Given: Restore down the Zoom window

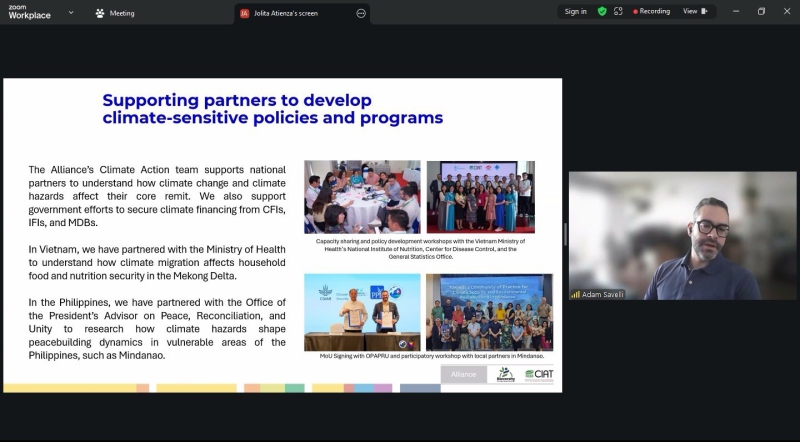Looking at the screenshot, I should coord(761,12).
